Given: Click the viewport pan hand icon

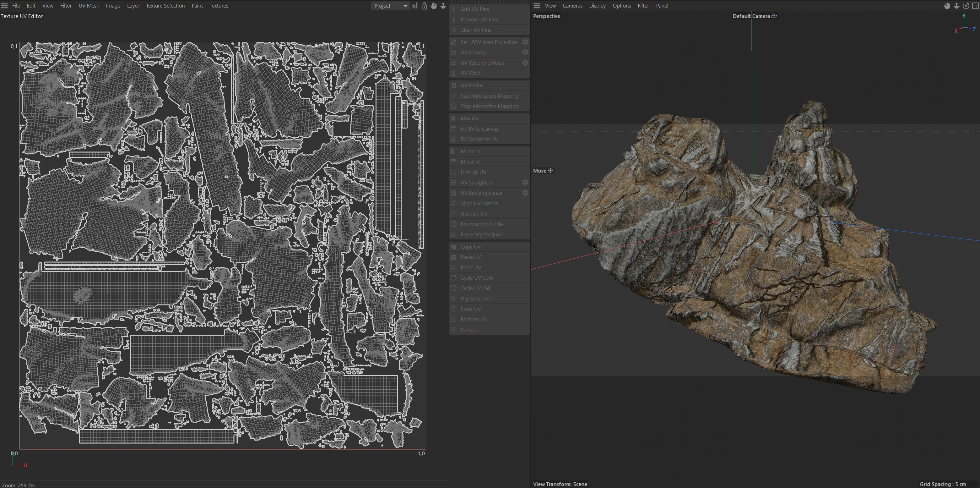Looking at the screenshot, I should 947,6.
